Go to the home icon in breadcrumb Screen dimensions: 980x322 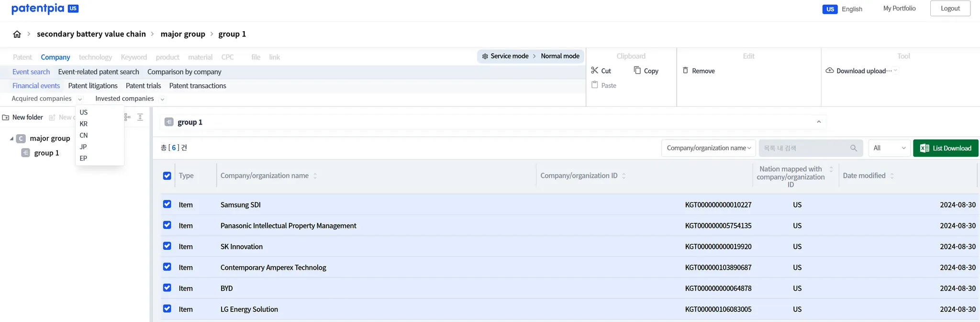click(17, 34)
